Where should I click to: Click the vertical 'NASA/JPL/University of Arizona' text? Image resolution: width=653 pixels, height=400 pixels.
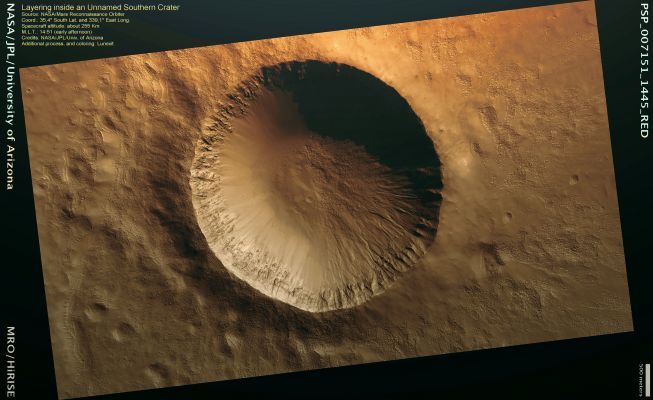(x=10, y=96)
